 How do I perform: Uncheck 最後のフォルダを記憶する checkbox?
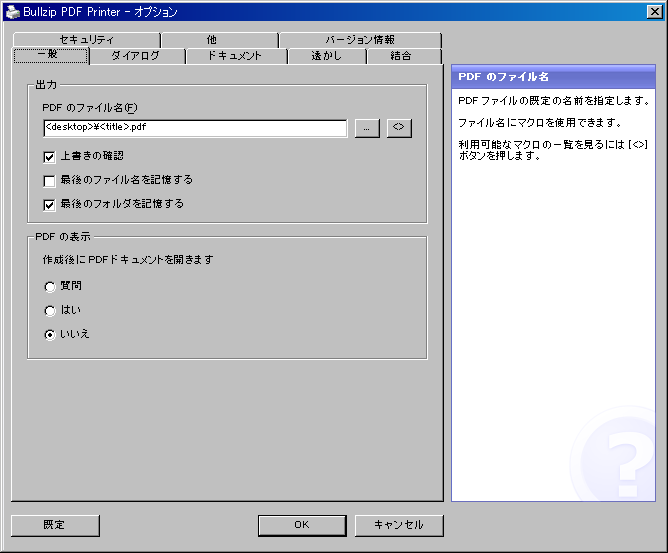click(49, 205)
